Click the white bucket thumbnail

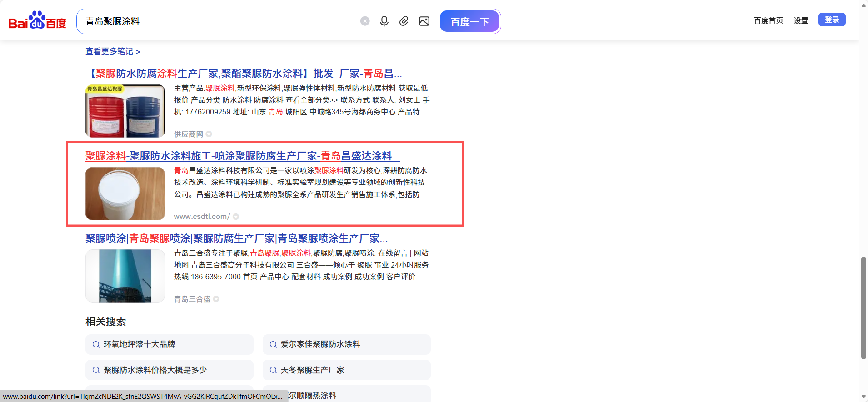click(x=125, y=194)
